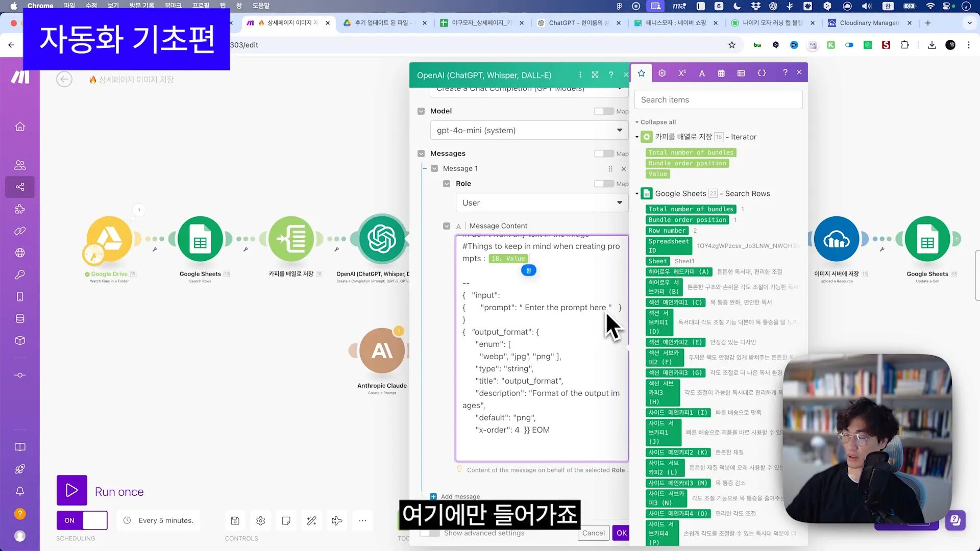Open schedule Every 5 minutes
980x551 pixels.
(x=159, y=520)
